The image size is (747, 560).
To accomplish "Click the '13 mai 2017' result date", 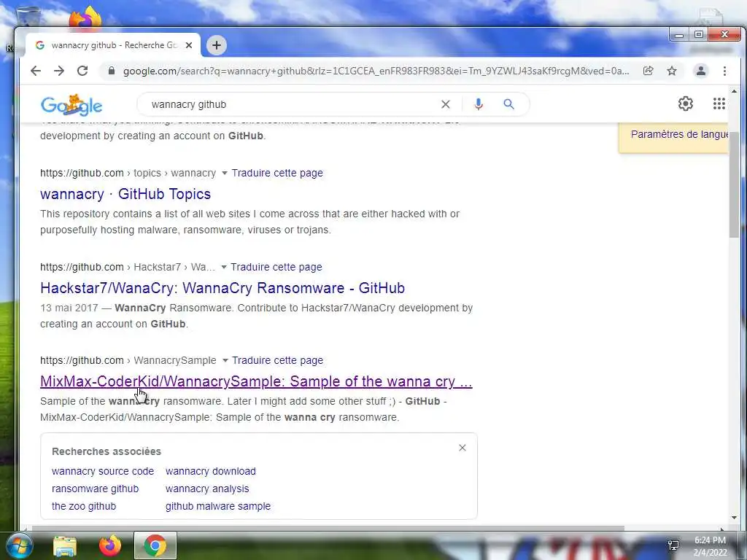I will point(69,308).
